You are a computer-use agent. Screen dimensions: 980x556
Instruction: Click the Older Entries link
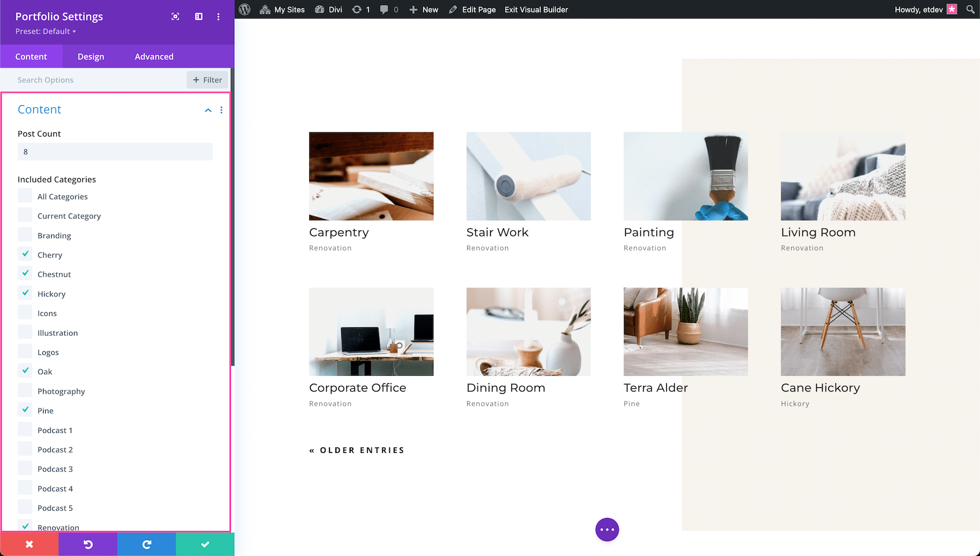pos(357,450)
